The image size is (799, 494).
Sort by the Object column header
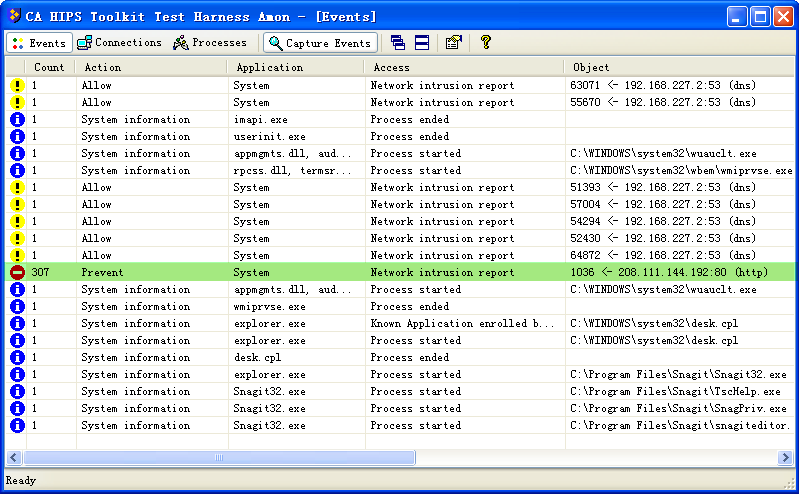679,67
